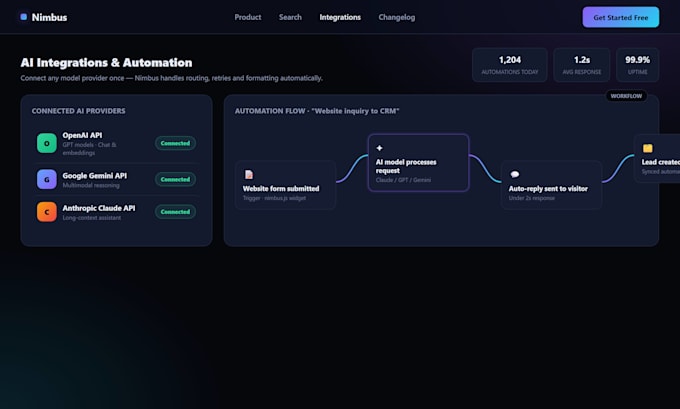Click the 1,204 Automations Today stat card
This screenshot has height=409, width=680.
[510, 65]
